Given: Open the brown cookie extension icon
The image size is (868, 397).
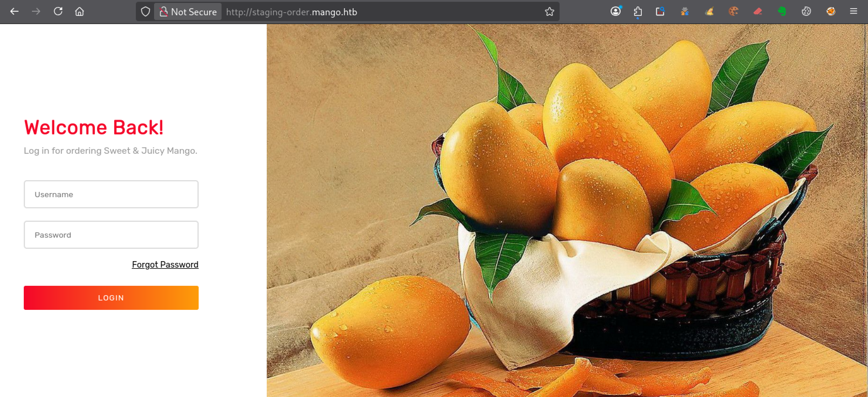Looking at the screenshot, I should pyautogui.click(x=733, y=11).
